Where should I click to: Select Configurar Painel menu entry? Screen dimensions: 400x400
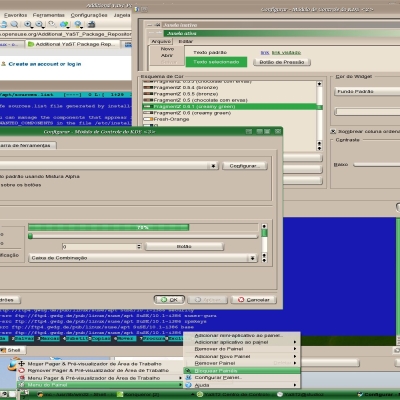point(242,378)
